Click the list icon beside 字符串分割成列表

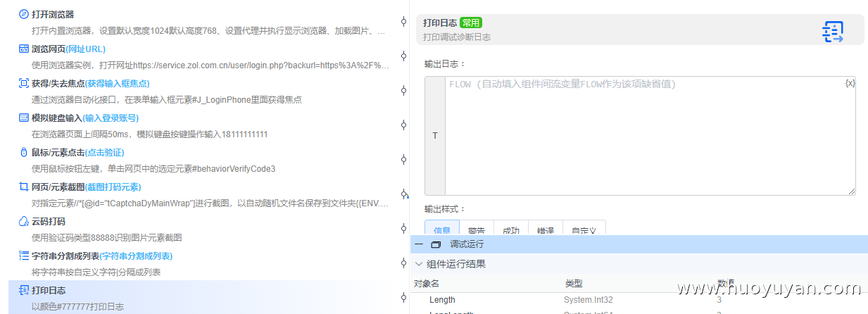(x=24, y=256)
